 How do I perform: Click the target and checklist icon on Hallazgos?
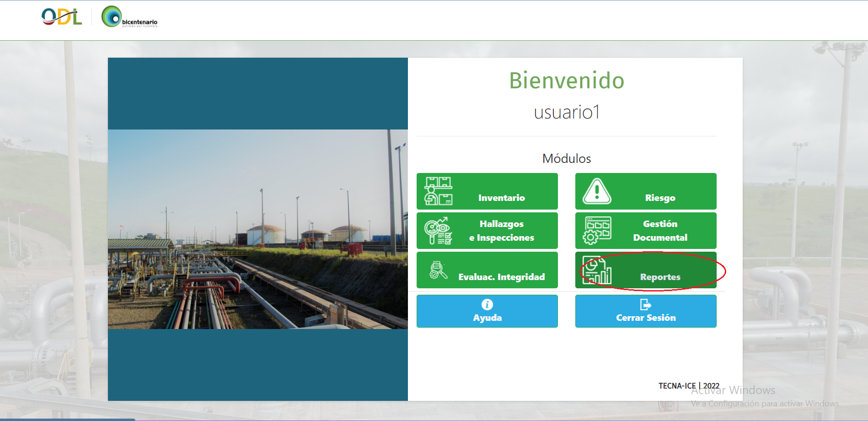point(438,231)
